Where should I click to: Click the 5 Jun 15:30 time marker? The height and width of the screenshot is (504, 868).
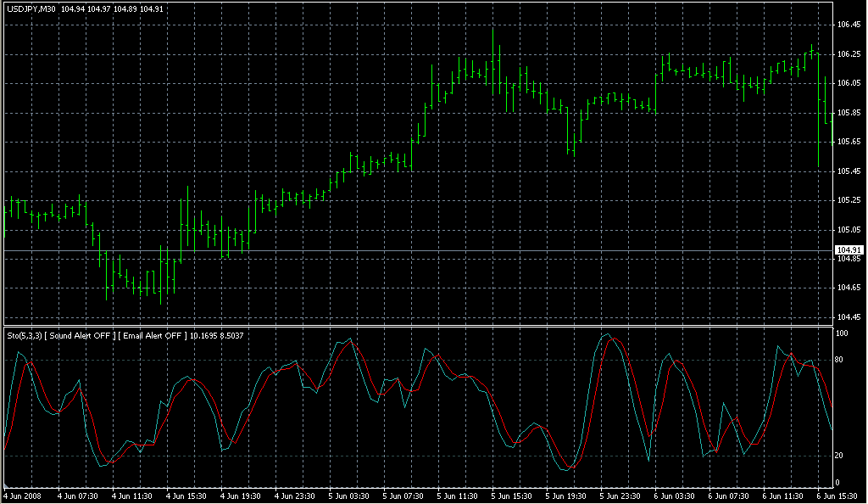point(515,496)
